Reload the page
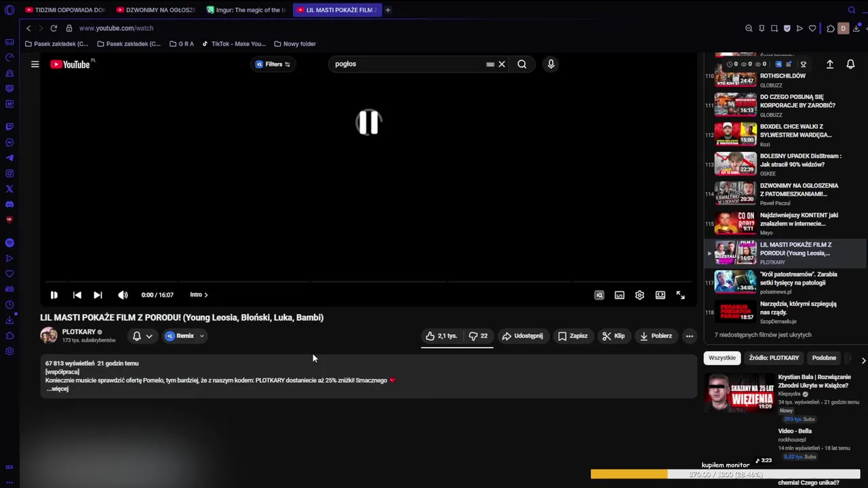Image resolution: width=868 pixels, height=488 pixels. coord(54,28)
